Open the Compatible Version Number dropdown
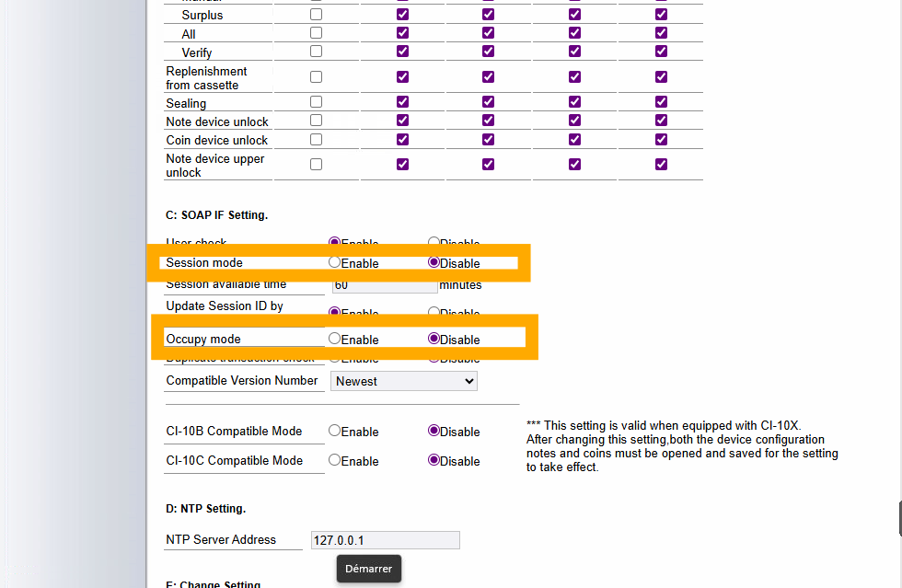 [404, 381]
